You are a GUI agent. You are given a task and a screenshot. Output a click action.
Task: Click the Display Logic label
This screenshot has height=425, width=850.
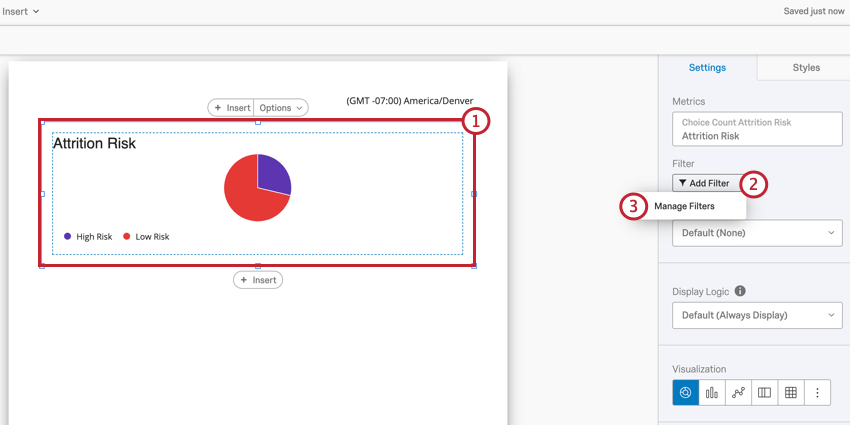(x=701, y=291)
